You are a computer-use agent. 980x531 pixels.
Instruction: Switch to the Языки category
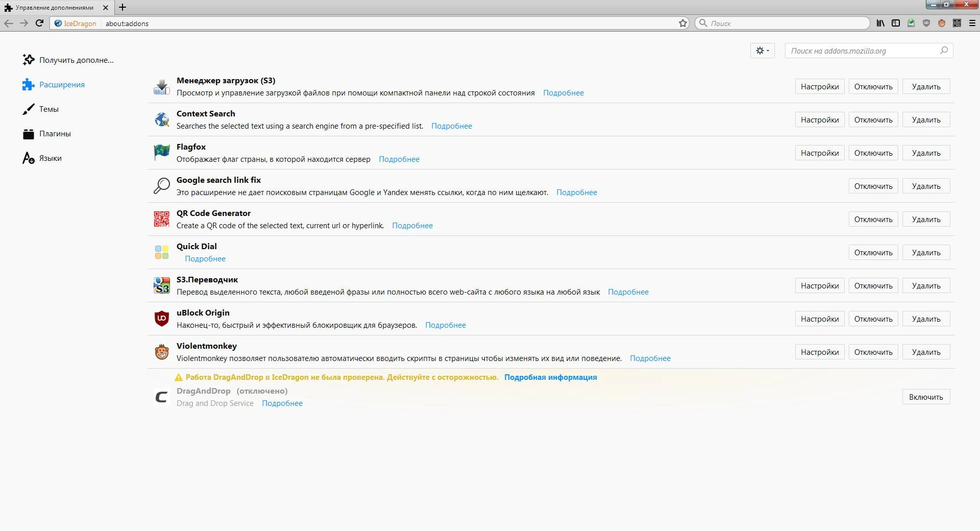click(x=42, y=158)
